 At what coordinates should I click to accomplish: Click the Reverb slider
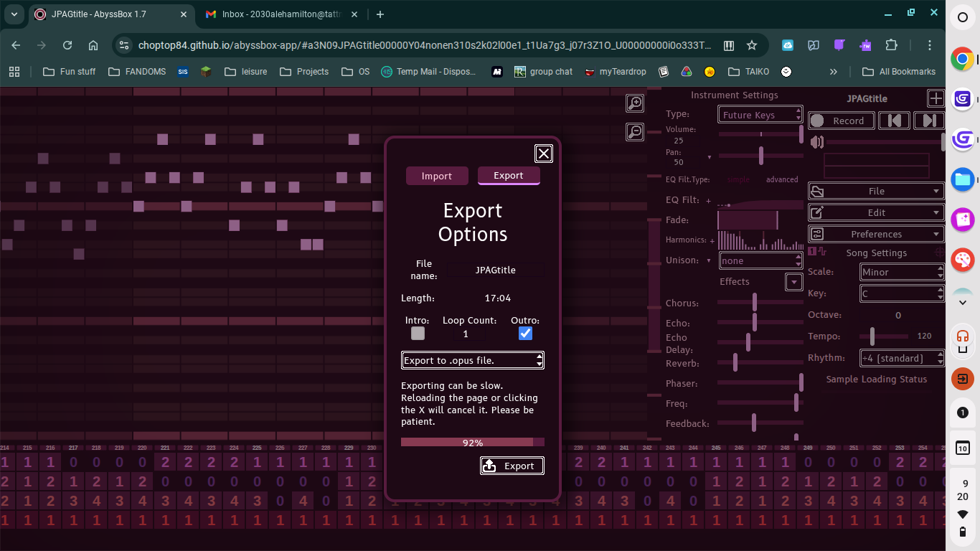click(760, 363)
